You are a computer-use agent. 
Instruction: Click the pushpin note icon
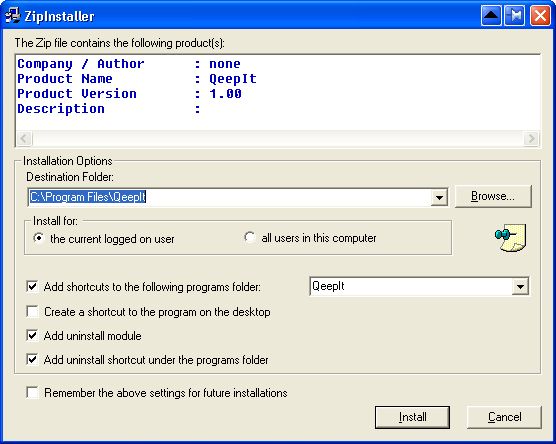511,238
